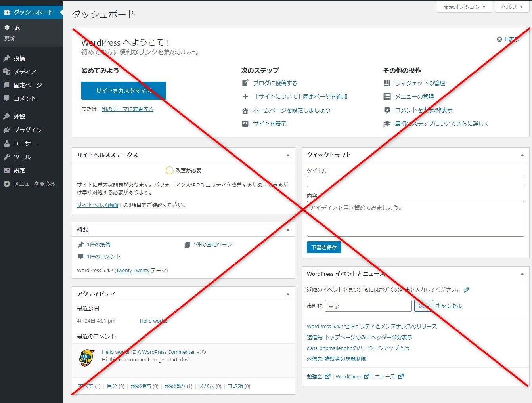Open the 1件の投稿 link
The width and height of the screenshot is (532, 403).
(x=99, y=245)
